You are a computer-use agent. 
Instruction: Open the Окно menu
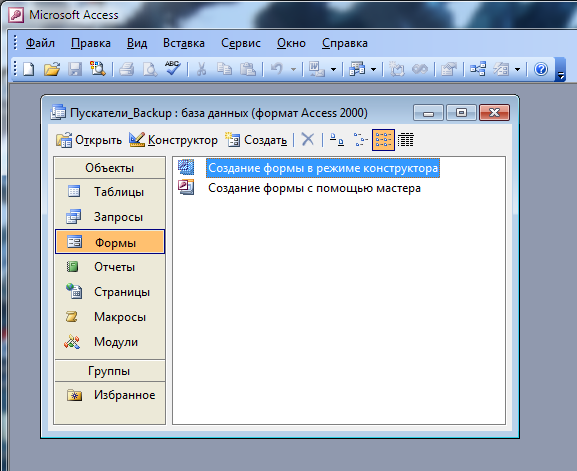coord(291,43)
